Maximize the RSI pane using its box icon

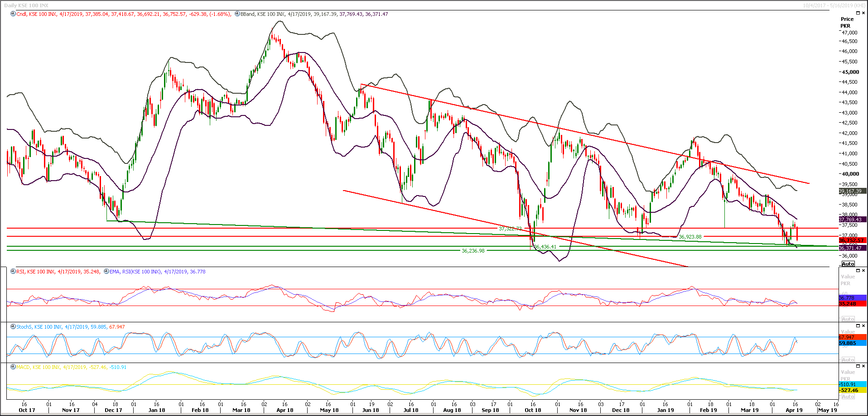click(x=858, y=270)
